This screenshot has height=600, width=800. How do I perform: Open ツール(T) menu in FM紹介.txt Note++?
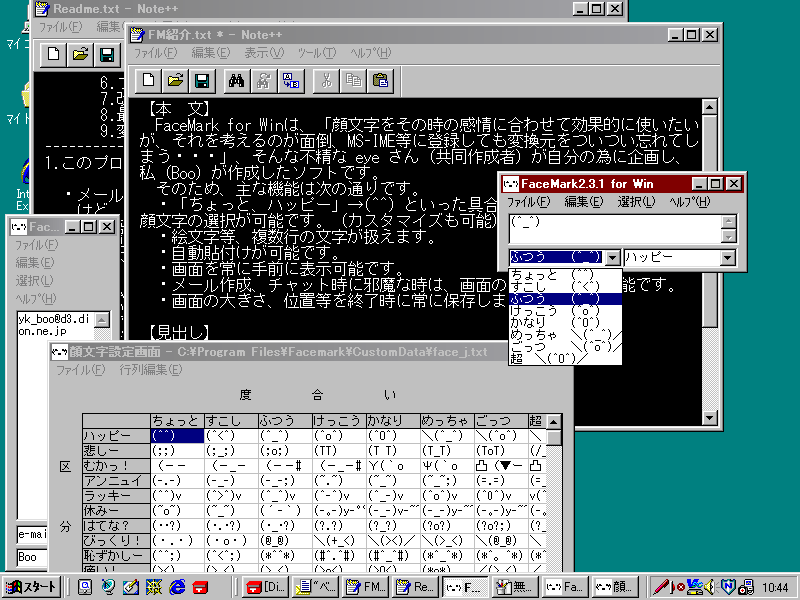coord(317,53)
